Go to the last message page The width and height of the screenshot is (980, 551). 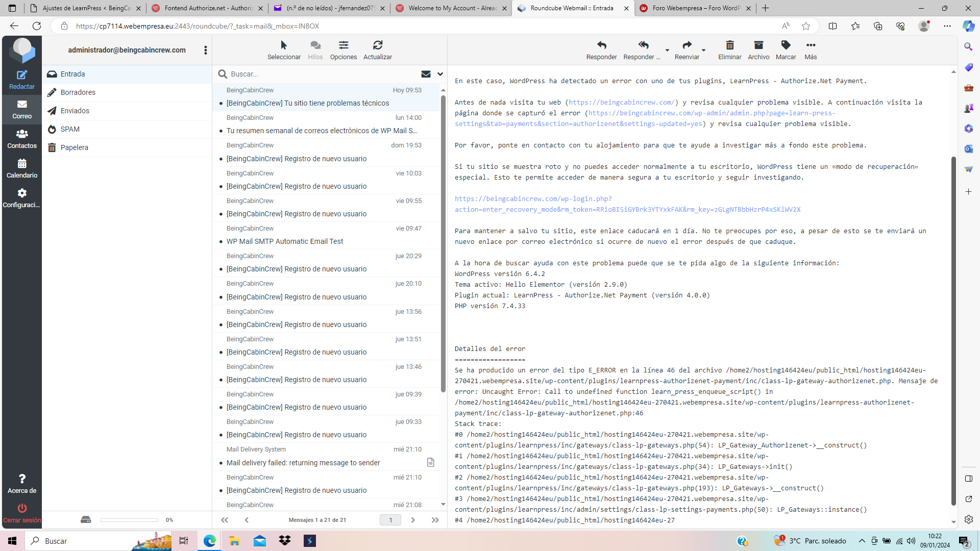pos(435,520)
